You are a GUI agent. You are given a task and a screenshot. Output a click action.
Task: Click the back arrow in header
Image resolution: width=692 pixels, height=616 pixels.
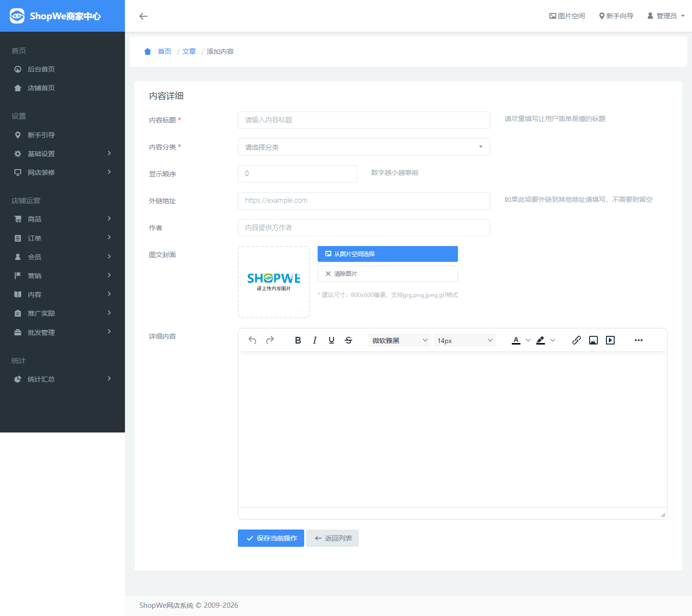(x=143, y=16)
